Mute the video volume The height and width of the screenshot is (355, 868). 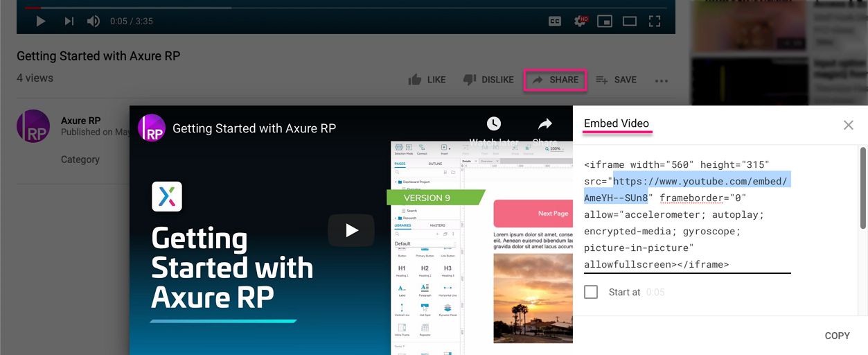click(94, 21)
